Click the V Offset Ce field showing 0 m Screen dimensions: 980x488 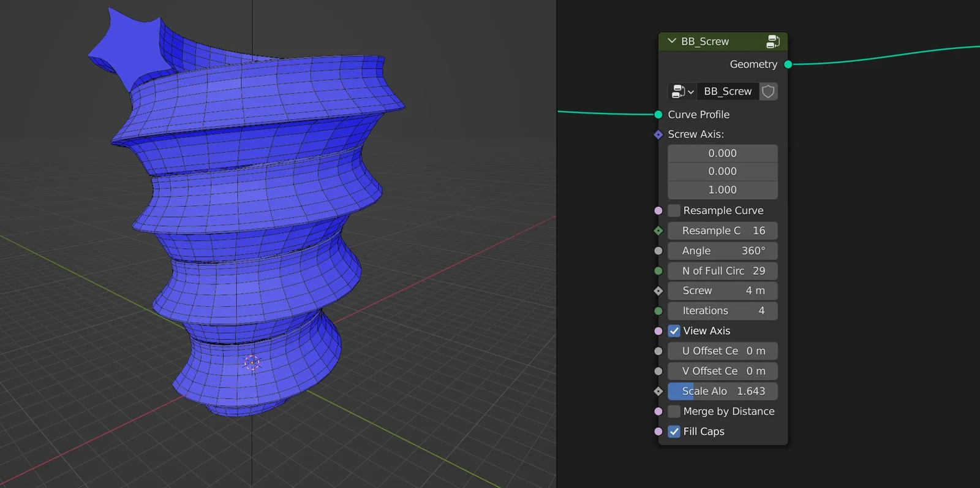723,371
